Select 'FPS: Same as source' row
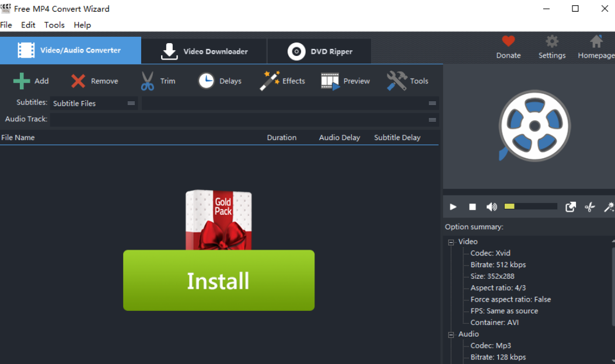 point(504,311)
